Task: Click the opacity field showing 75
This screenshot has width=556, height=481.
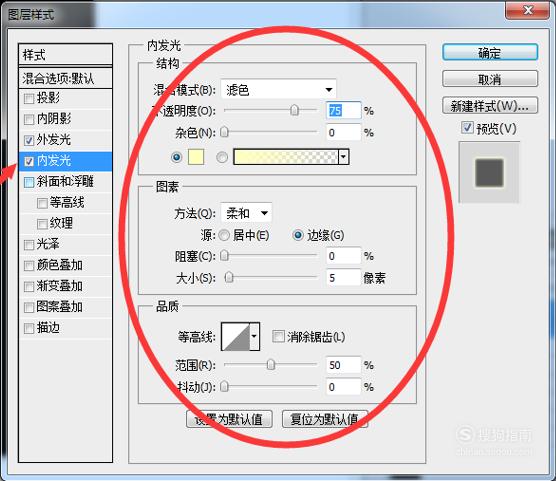Action: tap(344, 111)
